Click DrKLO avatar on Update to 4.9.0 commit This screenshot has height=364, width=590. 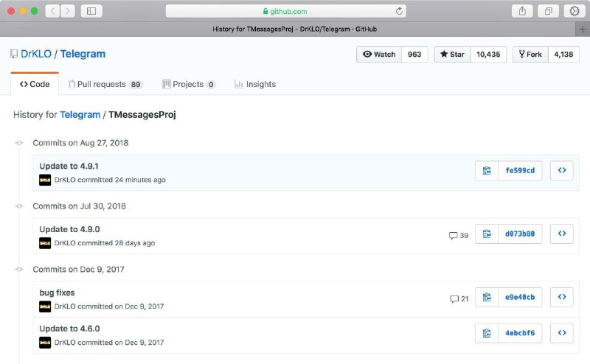click(x=45, y=243)
